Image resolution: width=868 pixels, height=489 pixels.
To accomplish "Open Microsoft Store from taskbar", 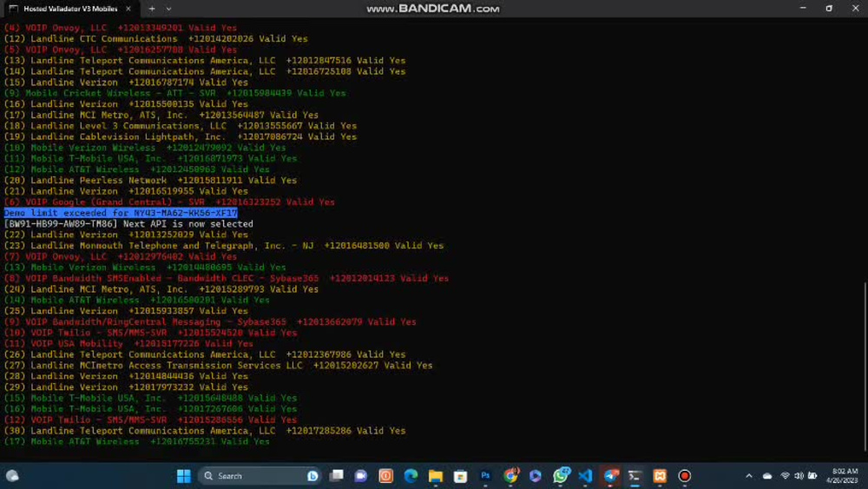I will (x=461, y=476).
